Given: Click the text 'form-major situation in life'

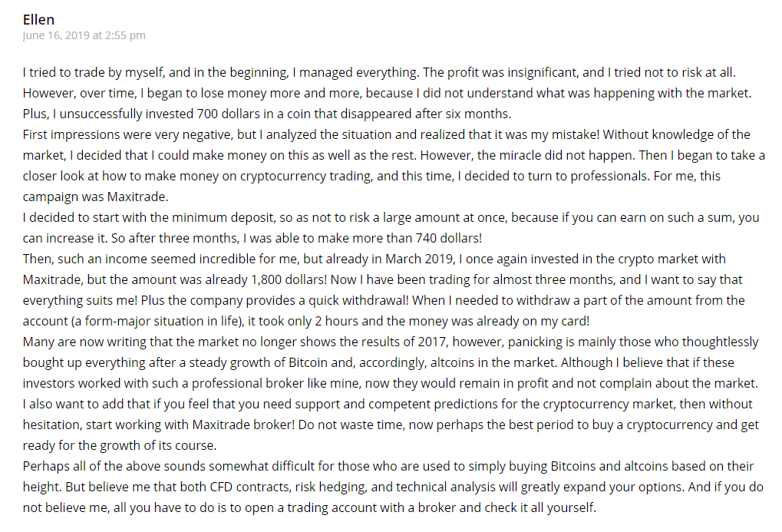Looking at the screenshot, I should point(163,321).
